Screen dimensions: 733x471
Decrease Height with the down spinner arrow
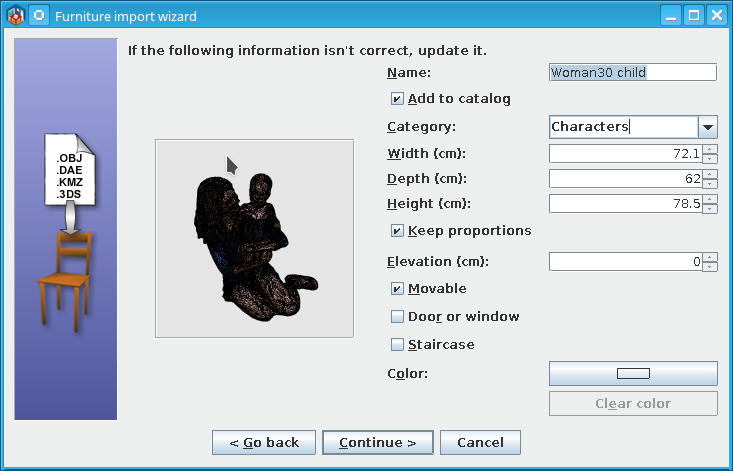point(710,208)
